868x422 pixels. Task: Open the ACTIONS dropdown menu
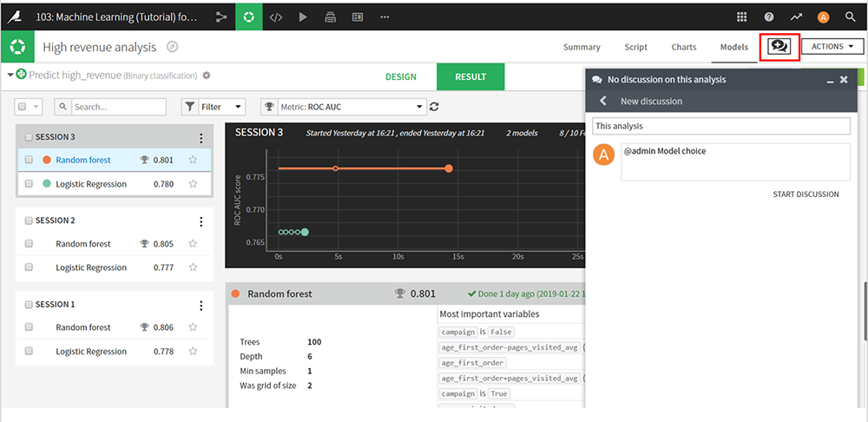tap(832, 47)
